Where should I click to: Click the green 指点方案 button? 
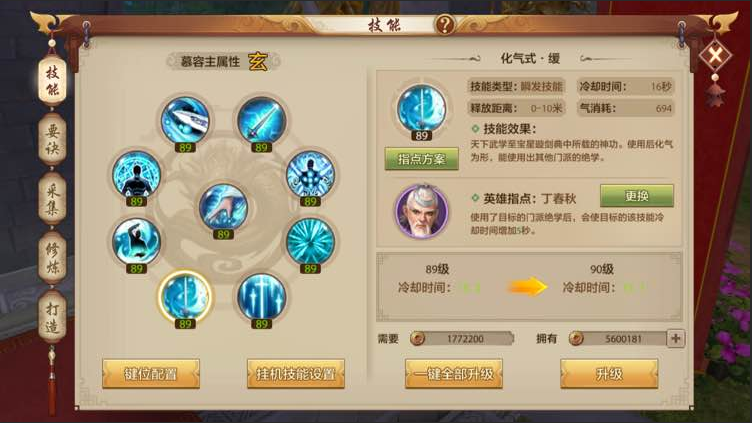[x=422, y=159]
